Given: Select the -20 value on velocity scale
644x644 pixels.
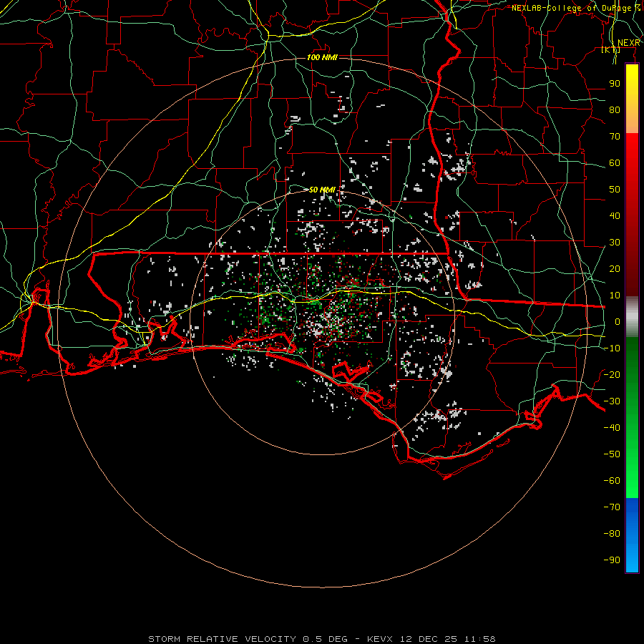Looking at the screenshot, I should (x=612, y=375).
